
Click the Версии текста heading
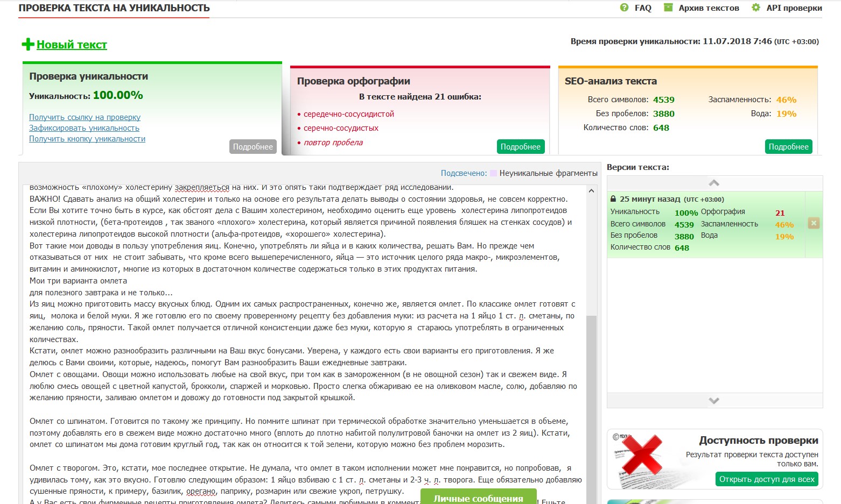pos(638,167)
